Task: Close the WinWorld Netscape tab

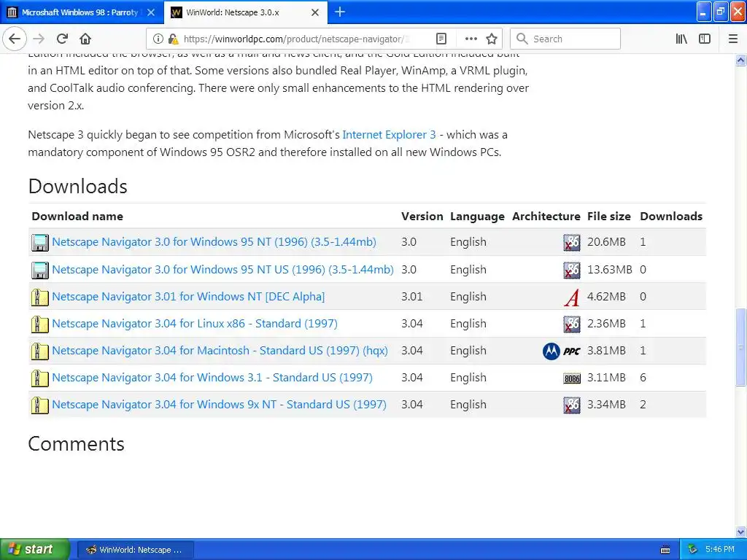Action: coord(315,12)
